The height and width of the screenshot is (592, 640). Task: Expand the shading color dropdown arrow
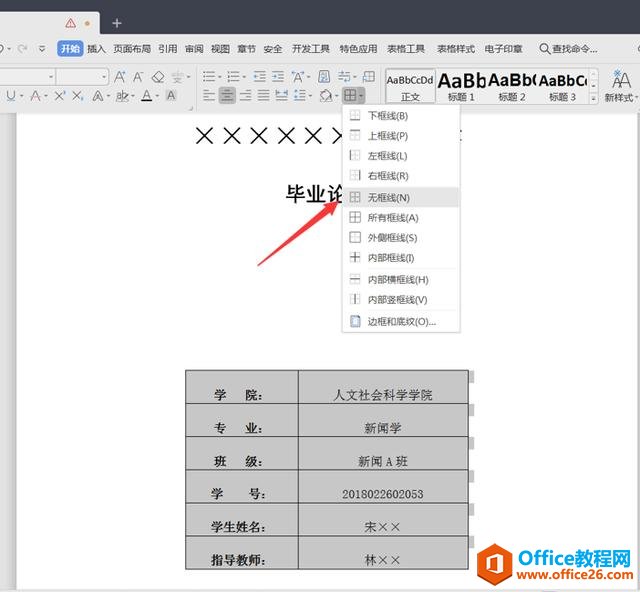[x=337, y=96]
